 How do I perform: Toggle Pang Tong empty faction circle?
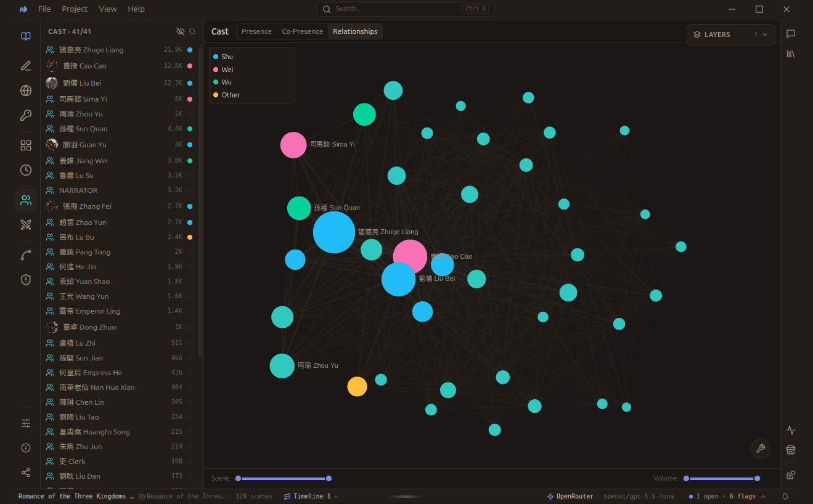[190, 252]
